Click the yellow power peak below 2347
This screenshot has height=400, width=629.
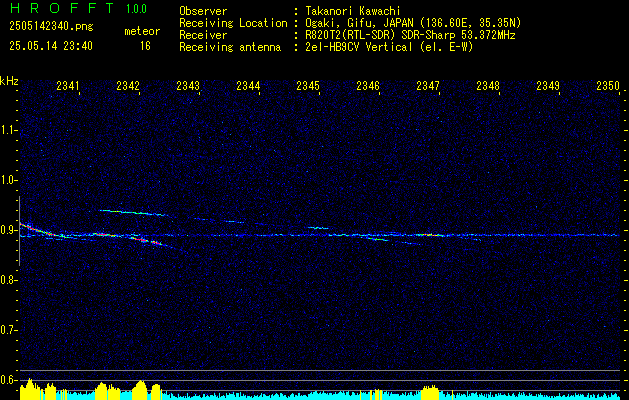click(x=430, y=392)
